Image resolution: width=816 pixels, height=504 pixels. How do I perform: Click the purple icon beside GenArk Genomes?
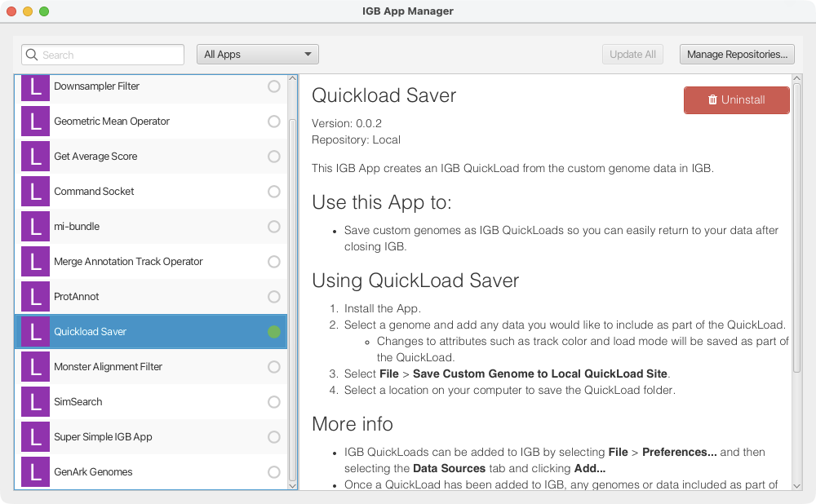(x=35, y=472)
